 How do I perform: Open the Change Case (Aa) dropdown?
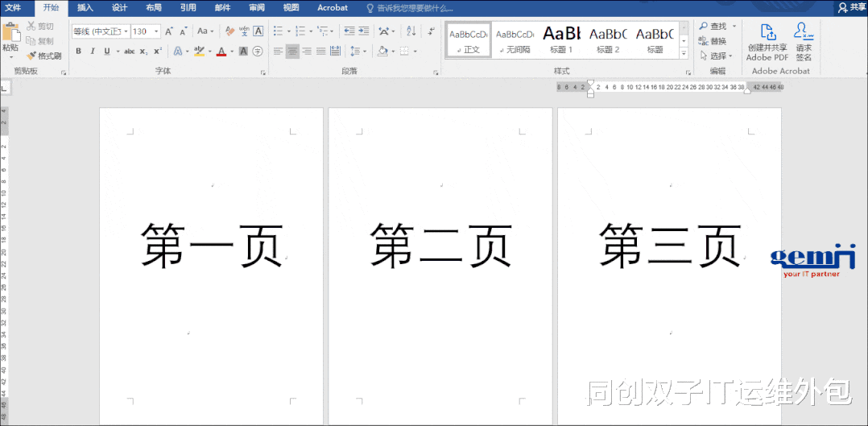[x=205, y=31]
